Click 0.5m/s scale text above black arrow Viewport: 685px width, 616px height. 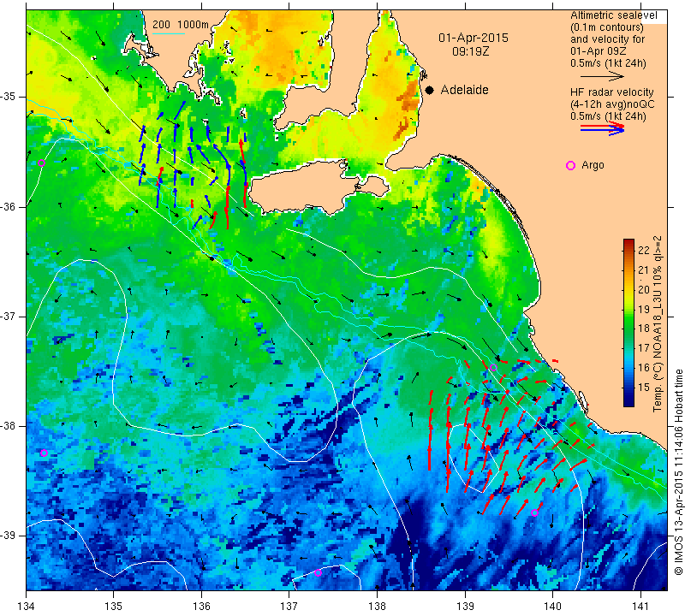(608, 63)
